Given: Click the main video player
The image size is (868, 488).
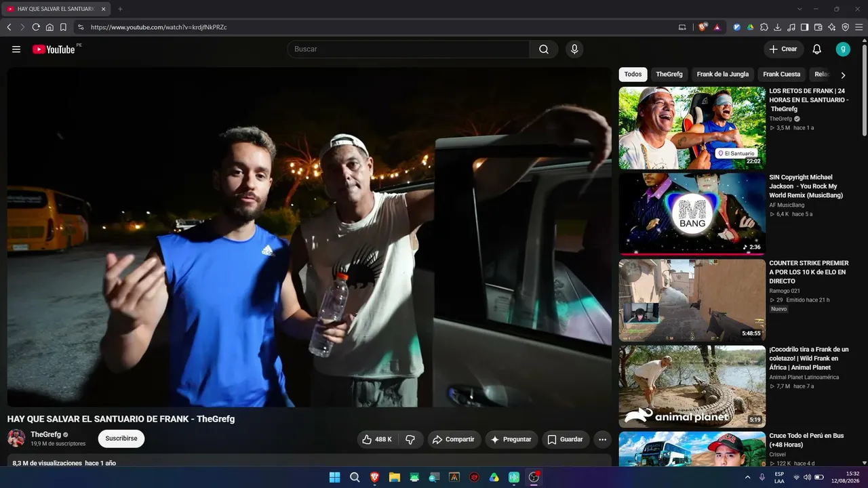Looking at the screenshot, I should tap(309, 237).
